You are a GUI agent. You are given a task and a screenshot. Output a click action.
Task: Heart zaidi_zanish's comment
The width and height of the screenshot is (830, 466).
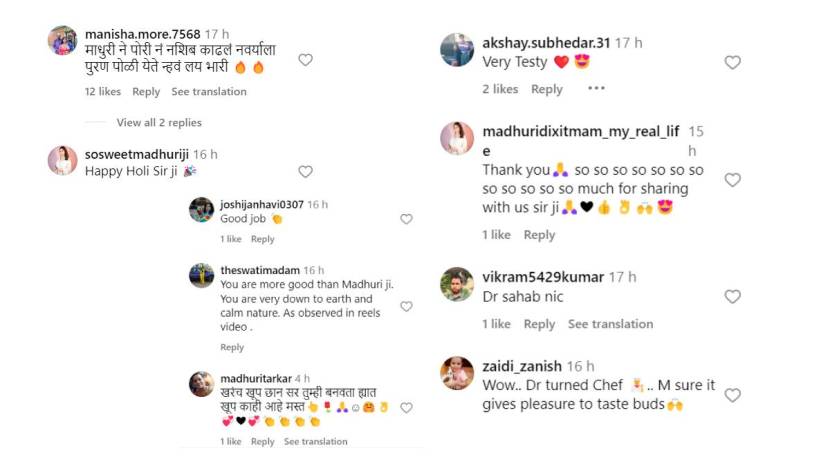732,395
